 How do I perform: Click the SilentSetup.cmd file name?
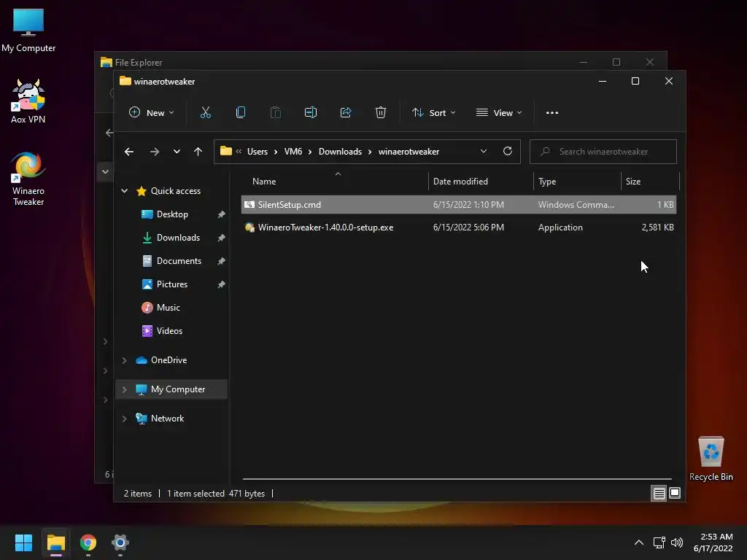(290, 205)
